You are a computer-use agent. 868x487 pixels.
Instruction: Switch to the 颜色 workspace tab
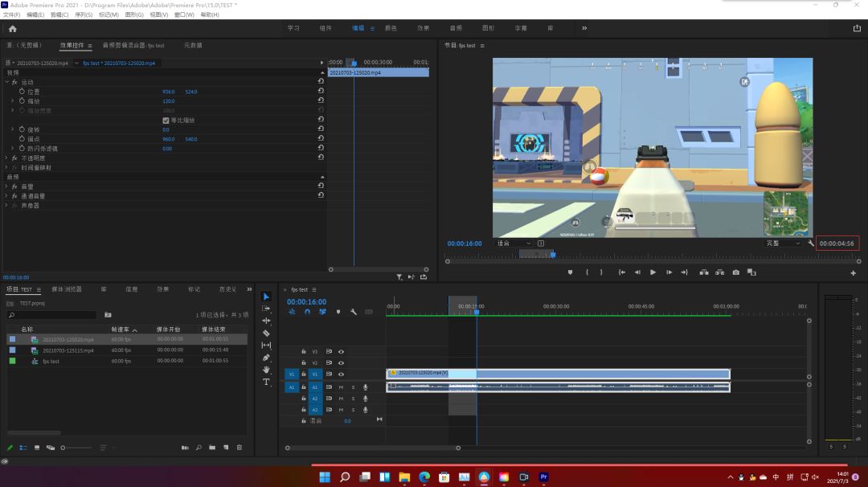pos(391,28)
